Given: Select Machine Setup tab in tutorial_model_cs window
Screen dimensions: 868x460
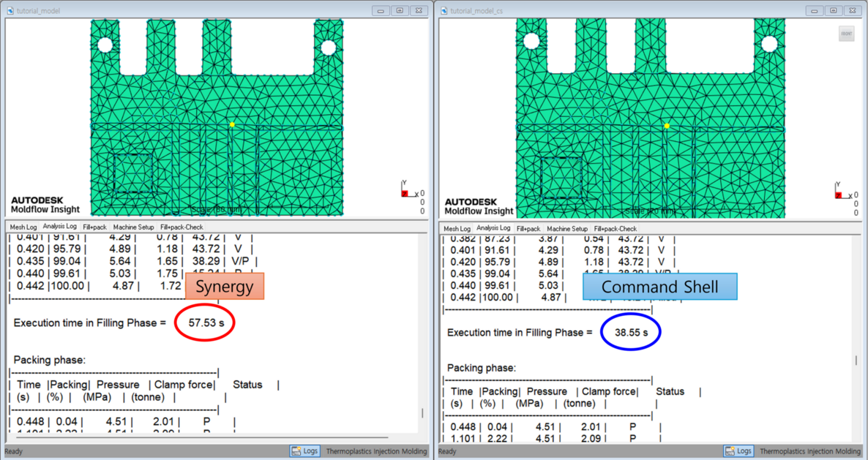Looking at the screenshot, I should [x=567, y=229].
